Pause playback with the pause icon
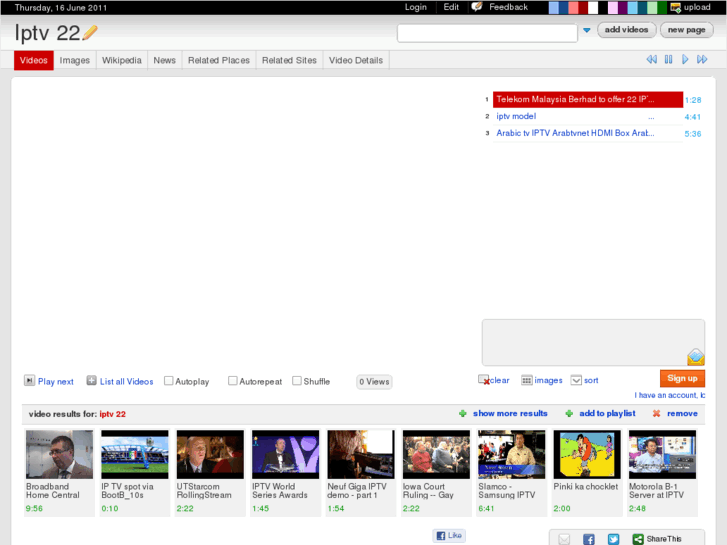Screen dimensions: 727x545 click(x=668, y=59)
